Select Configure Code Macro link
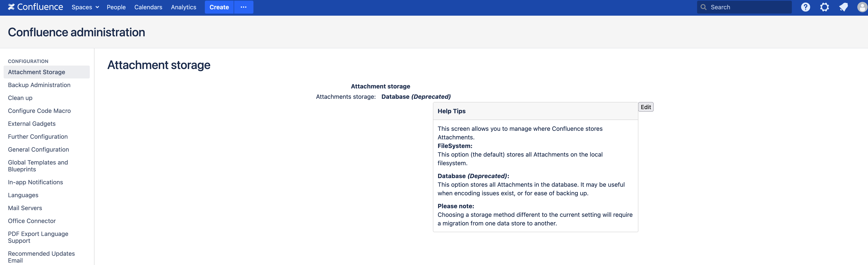Viewport: 868px width, 265px height. coord(39,111)
